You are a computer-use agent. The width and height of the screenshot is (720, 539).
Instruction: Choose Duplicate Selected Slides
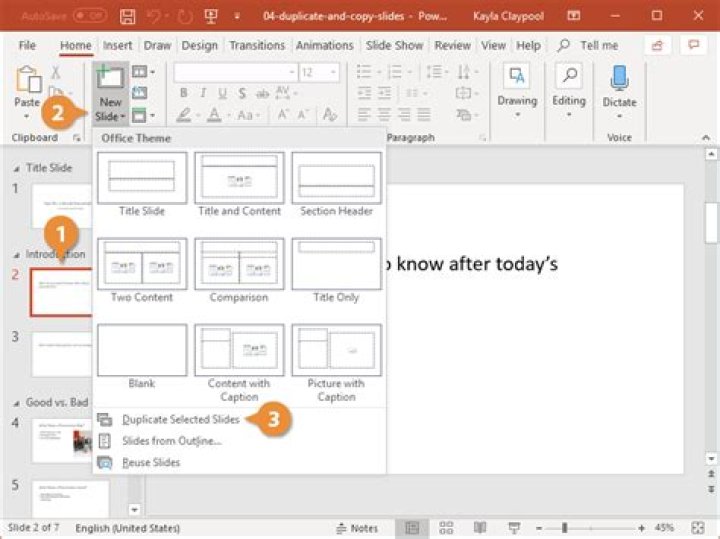click(x=180, y=420)
